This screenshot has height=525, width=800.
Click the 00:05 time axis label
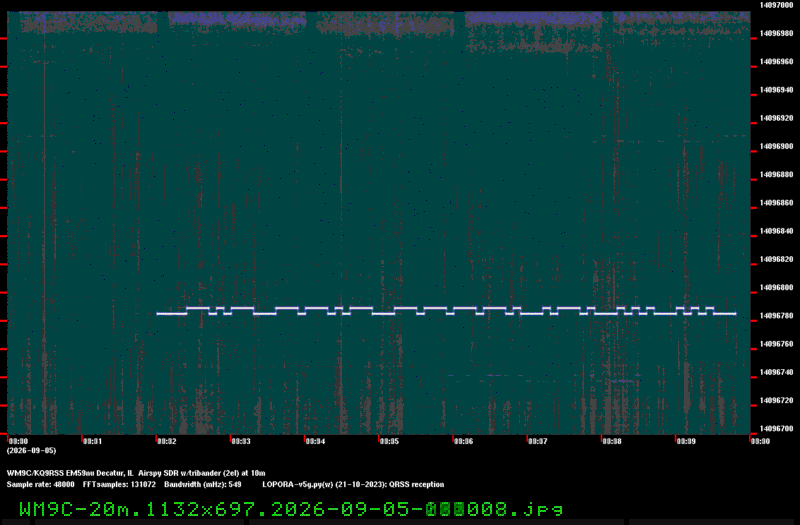point(389,441)
